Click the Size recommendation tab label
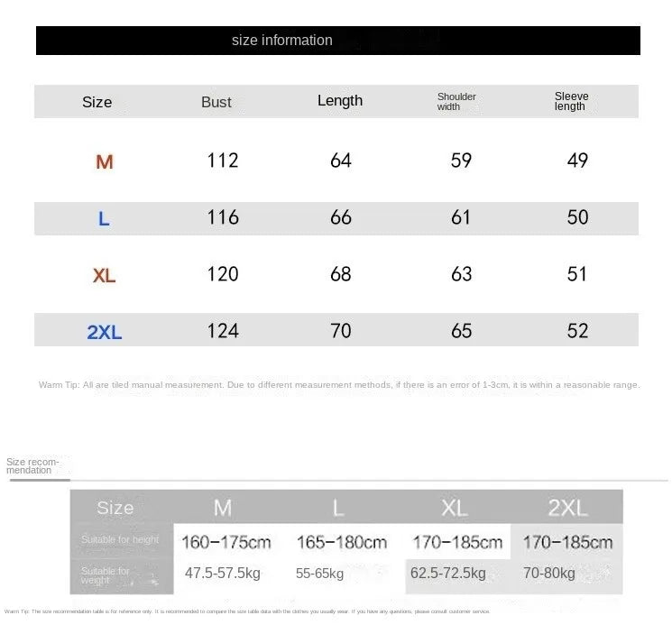672x634 pixels. point(32,466)
